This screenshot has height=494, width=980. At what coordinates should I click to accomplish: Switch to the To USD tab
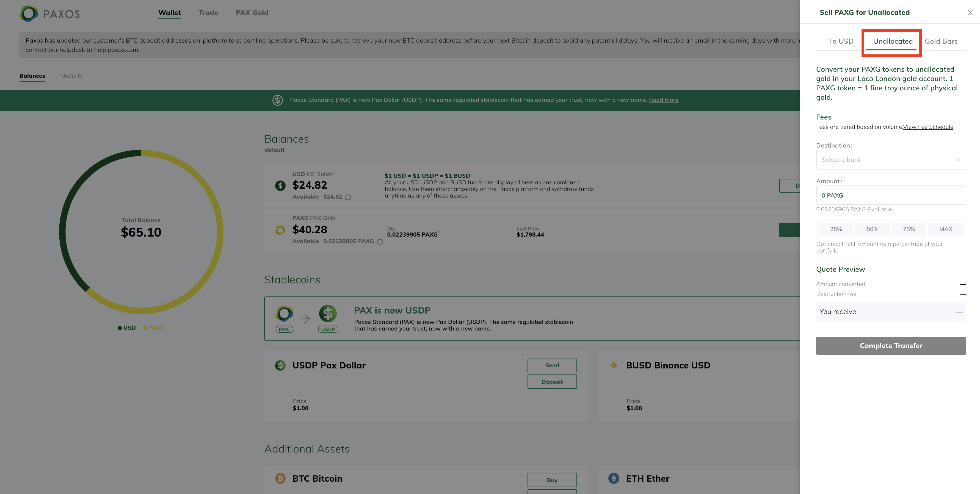coord(841,41)
